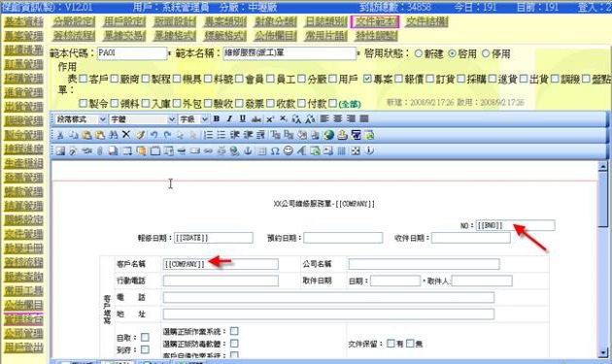
Task: Check the 全部 checkbox
Action: coord(332,104)
